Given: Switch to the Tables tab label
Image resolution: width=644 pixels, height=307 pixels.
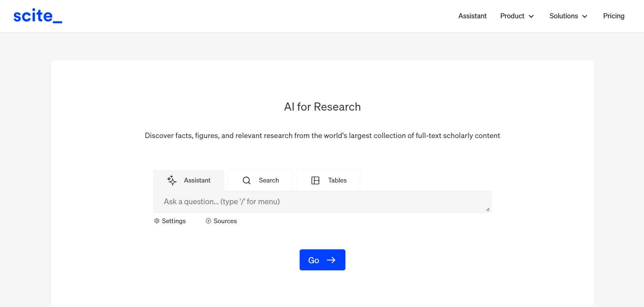Looking at the screenshot, I should [x=337, y=180].
